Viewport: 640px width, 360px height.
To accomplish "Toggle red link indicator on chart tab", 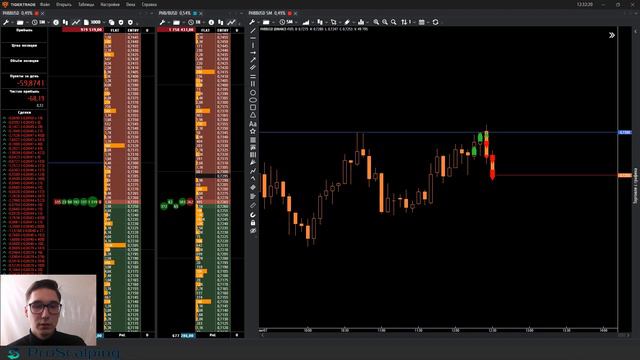I will tap(289, 13).
